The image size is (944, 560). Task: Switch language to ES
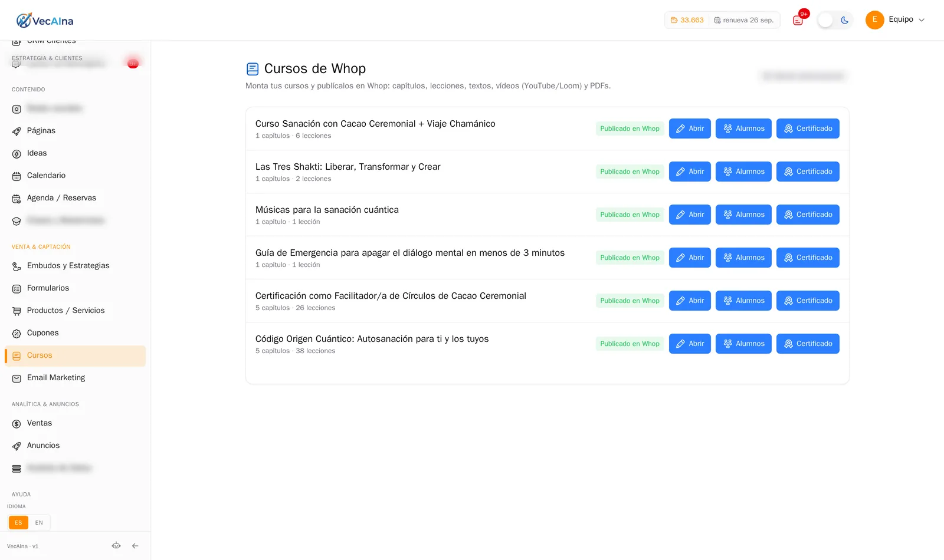(x=18, y=523)
